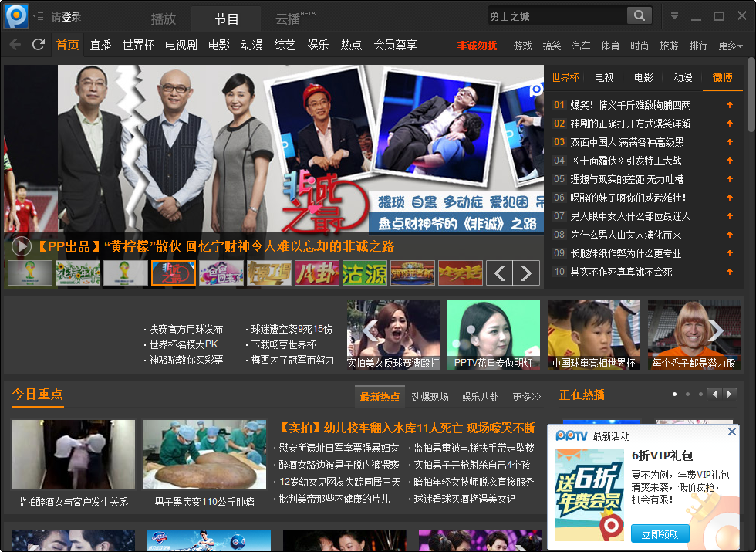Screen dimensions: 756x552
Task: Close the 6折VIP礼包 promo popup
Action: 731,432
